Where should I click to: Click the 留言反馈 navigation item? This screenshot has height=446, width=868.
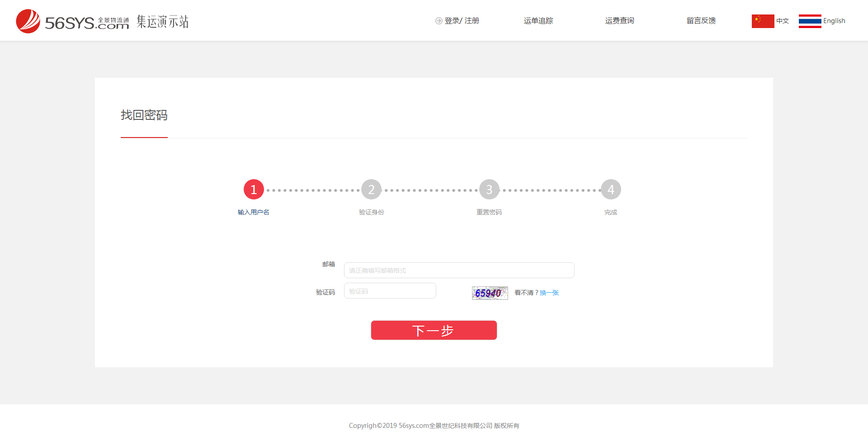coord(701,20)
